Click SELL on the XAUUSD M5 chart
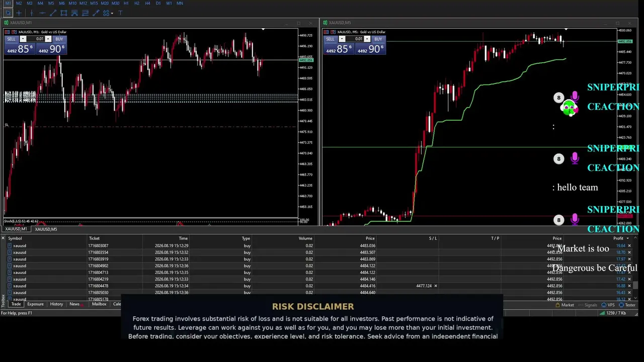 (x=330, y=39)
